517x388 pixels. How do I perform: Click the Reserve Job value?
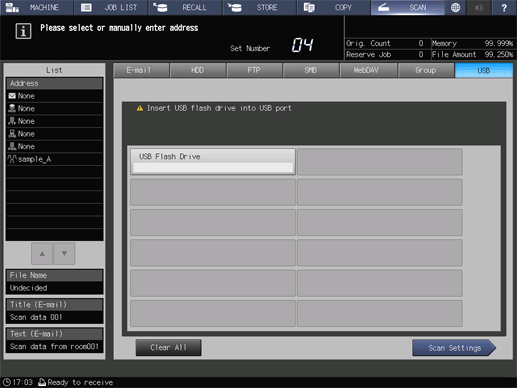(421, 54)
